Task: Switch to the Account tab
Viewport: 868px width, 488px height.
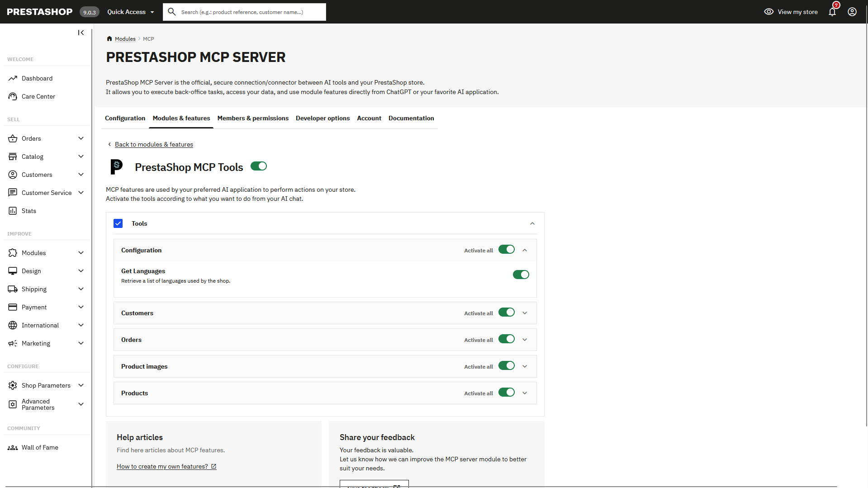Action: click(369, 118)
